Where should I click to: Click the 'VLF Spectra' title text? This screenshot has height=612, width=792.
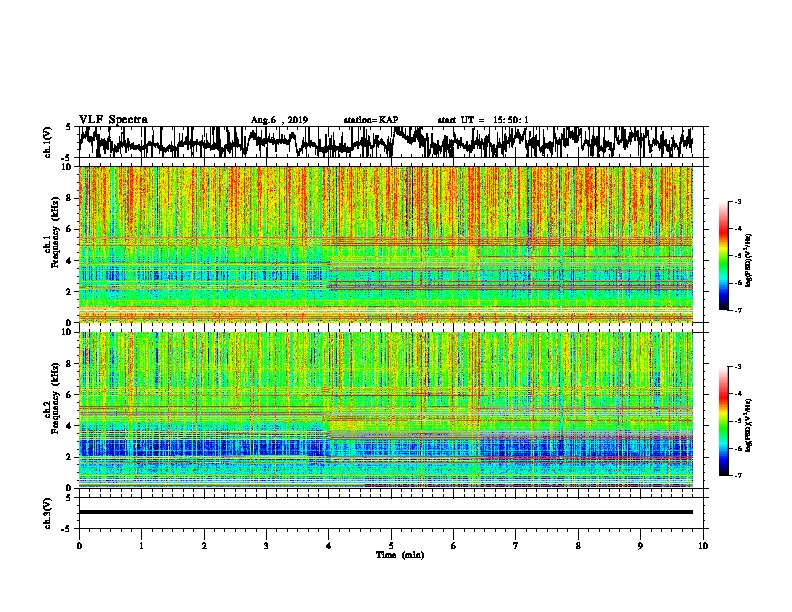point(113,120)
